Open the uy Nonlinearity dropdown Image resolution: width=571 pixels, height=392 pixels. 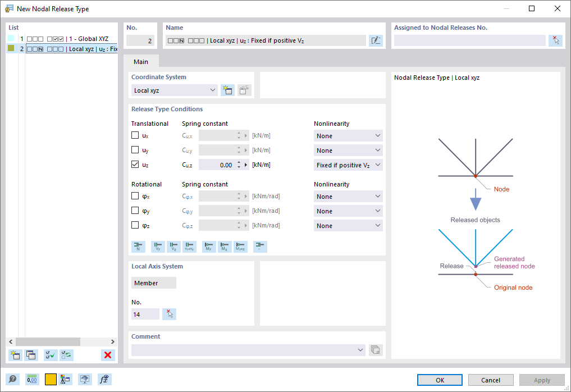(x=348, y=150)
